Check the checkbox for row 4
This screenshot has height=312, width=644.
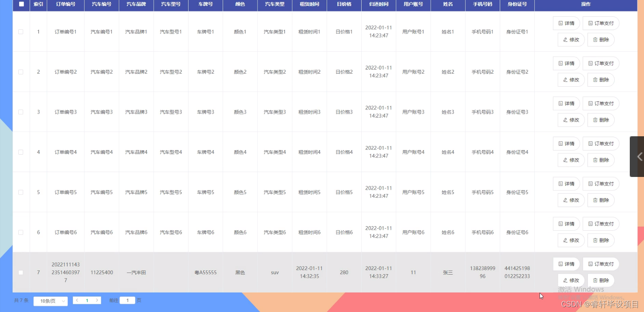click(21, 152)
